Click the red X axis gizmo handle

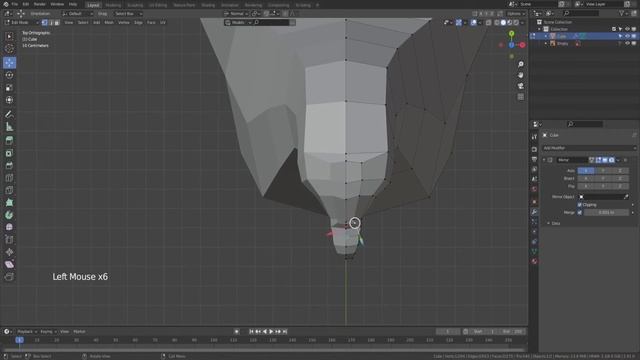coord(522,45)
